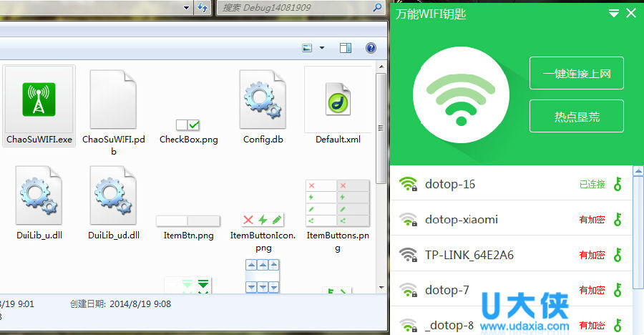The height and width of the screenshot is (335, 644).
Task: Click the Explorer search magnifier icon
Action: (377, 7)
